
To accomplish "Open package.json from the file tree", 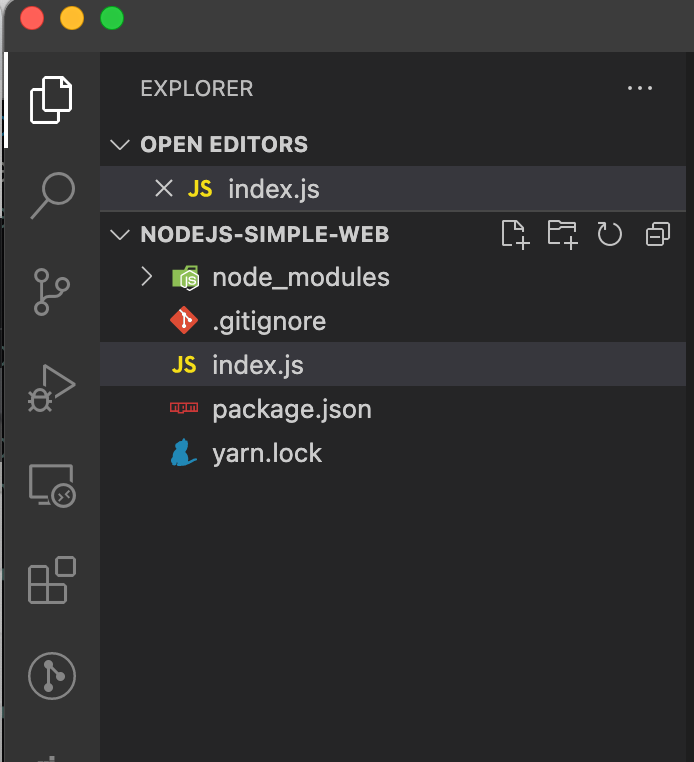I will tap(291, 409).
